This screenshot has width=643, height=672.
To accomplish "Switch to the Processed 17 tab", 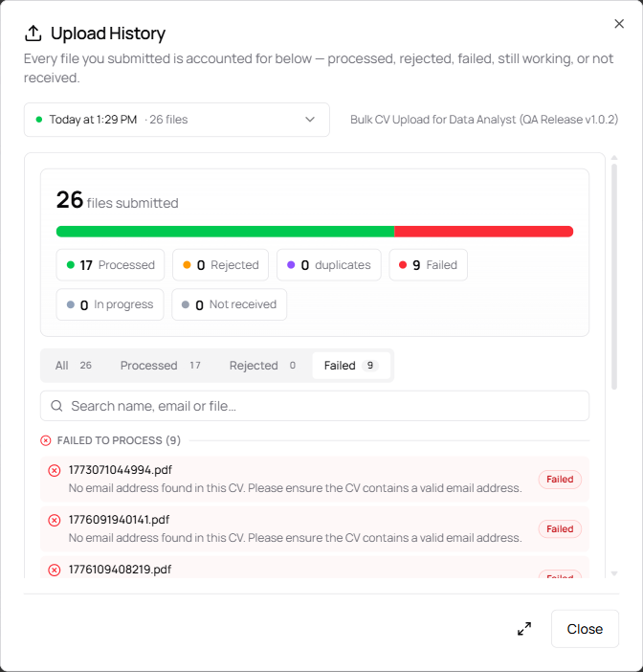I will pos(161,365).
